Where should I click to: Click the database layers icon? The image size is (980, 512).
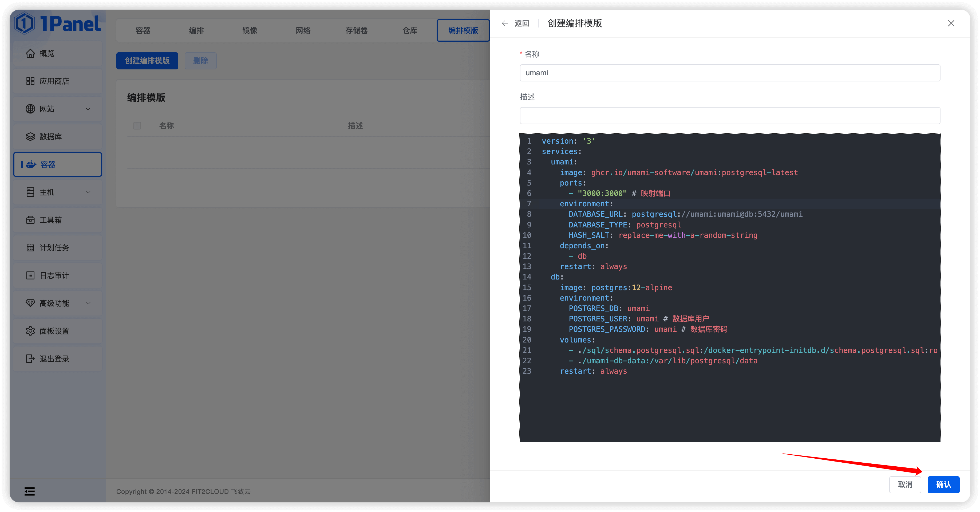click(x=30, y=137)
